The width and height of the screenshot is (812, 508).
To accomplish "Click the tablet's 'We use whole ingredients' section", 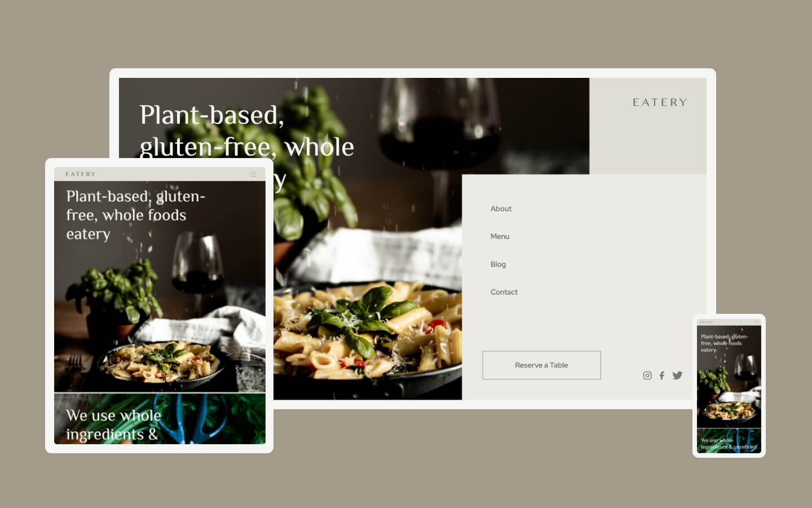I will click(160, 419).
